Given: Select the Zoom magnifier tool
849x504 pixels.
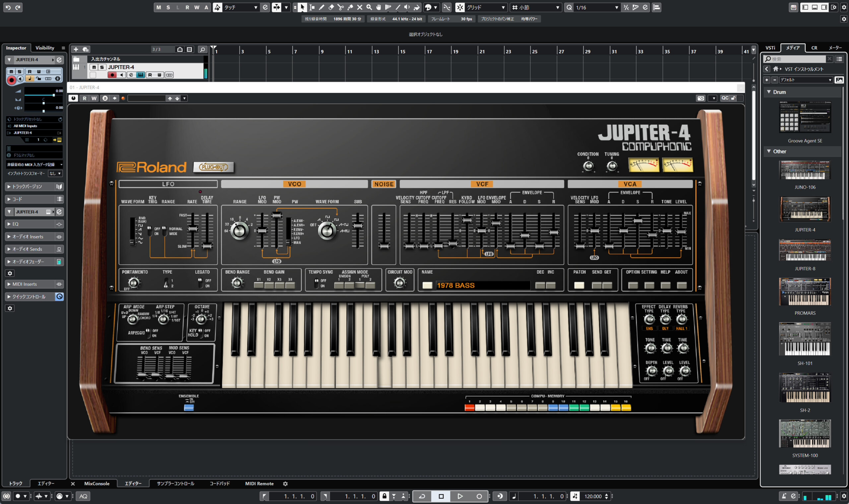Looking at the screenshot, I should pos(369,7).
